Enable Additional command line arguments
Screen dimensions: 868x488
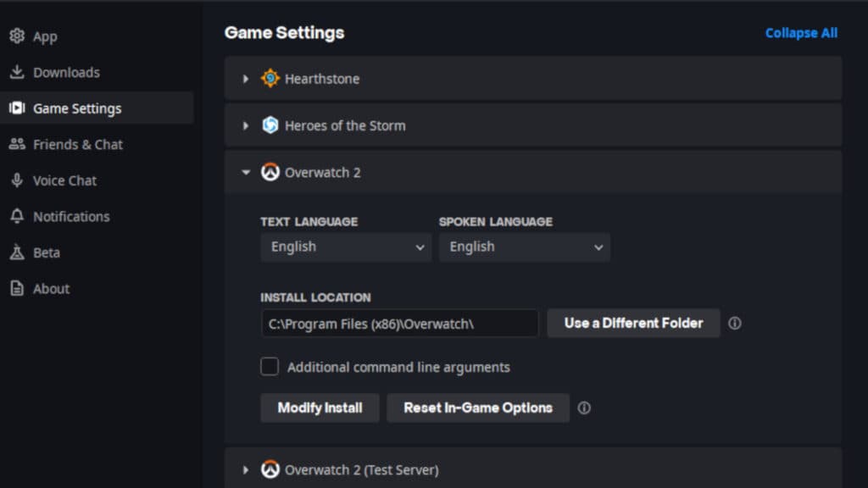pos(270,366)
